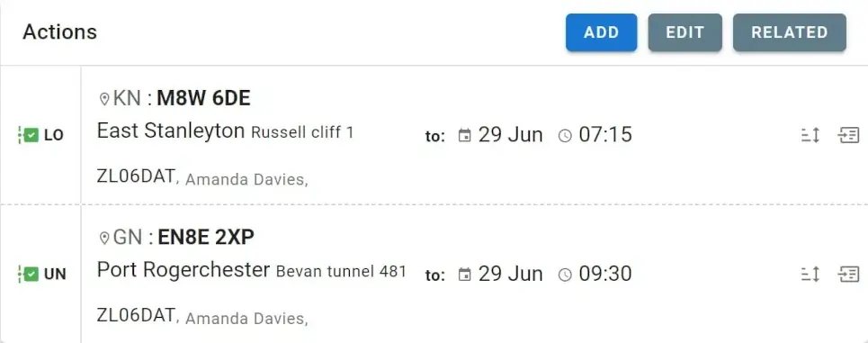Toggle green checkbox on LO action
868x343 pixels.
point(31,135)
